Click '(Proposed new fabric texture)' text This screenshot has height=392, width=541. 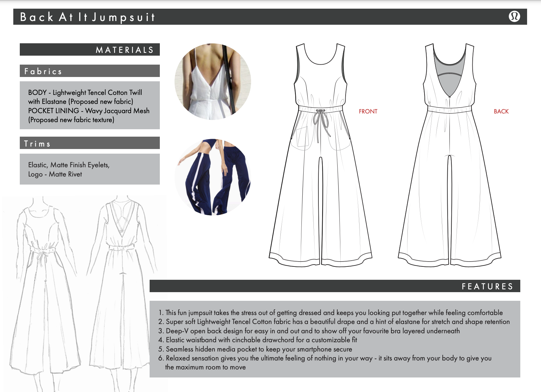point(71,120)
